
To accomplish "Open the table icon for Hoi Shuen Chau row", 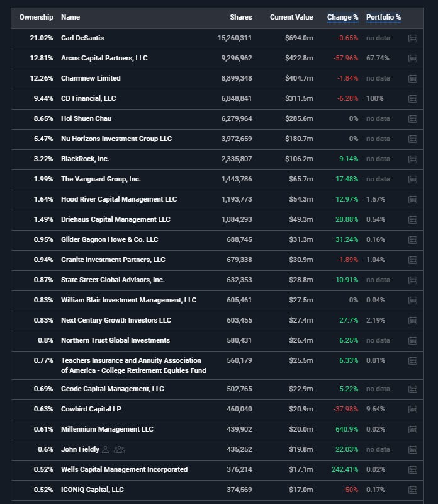I will tap(413, 119).
